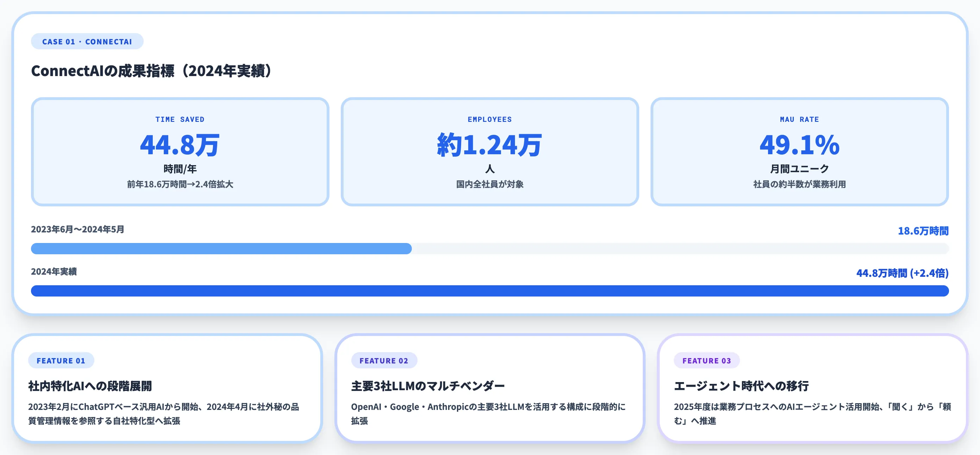Click the text 前年18.6万時間→2.4倍拡大

pyautogui.click(x=180, y=184)
